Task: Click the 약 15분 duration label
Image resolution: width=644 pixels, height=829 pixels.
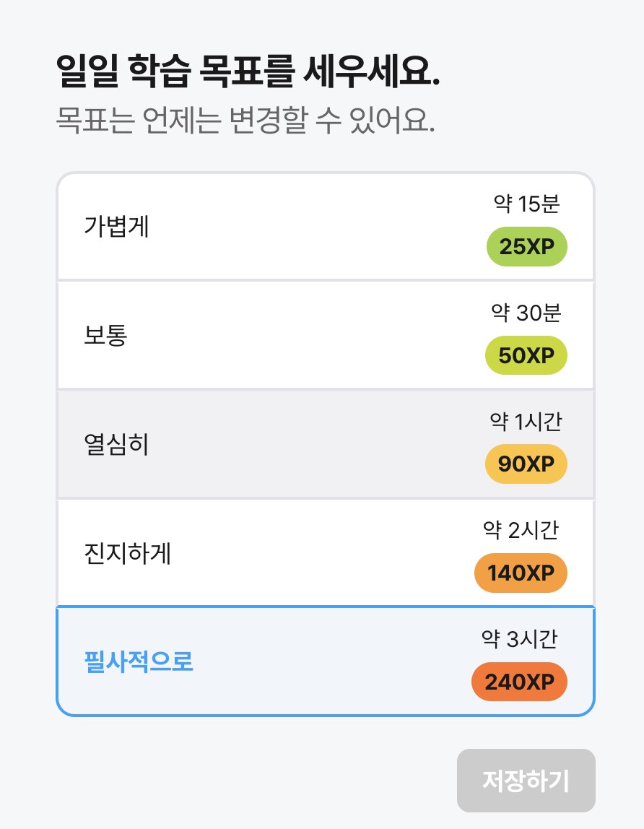Action: click(x=526, y=204)
